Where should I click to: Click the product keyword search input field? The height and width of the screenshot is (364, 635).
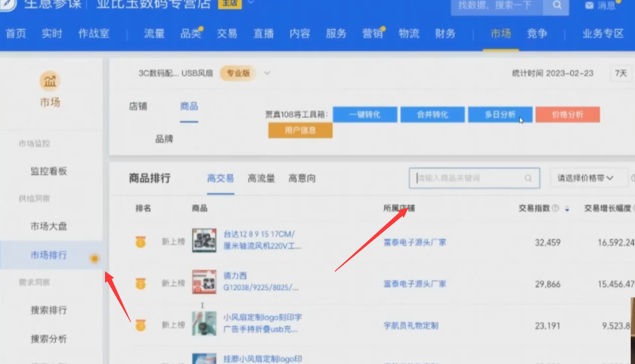[x=467, y=178]
